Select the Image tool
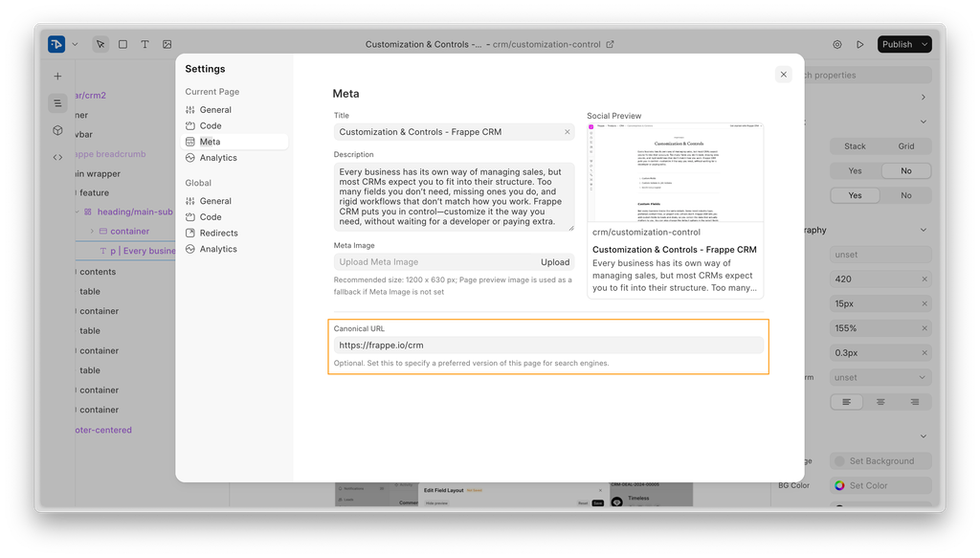Image resolution: width=980 pixels, height=558 pixels. coord(167,44)
